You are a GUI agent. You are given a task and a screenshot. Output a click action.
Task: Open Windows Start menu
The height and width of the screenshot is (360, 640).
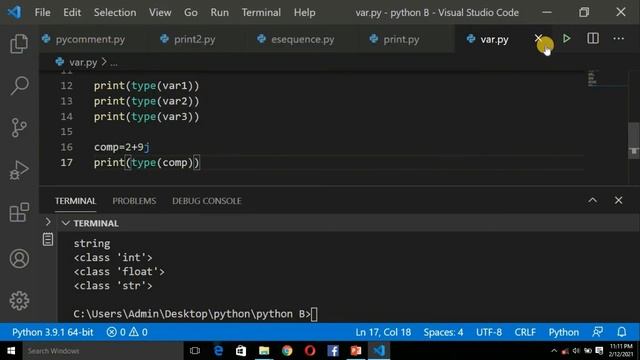point(11,351)
